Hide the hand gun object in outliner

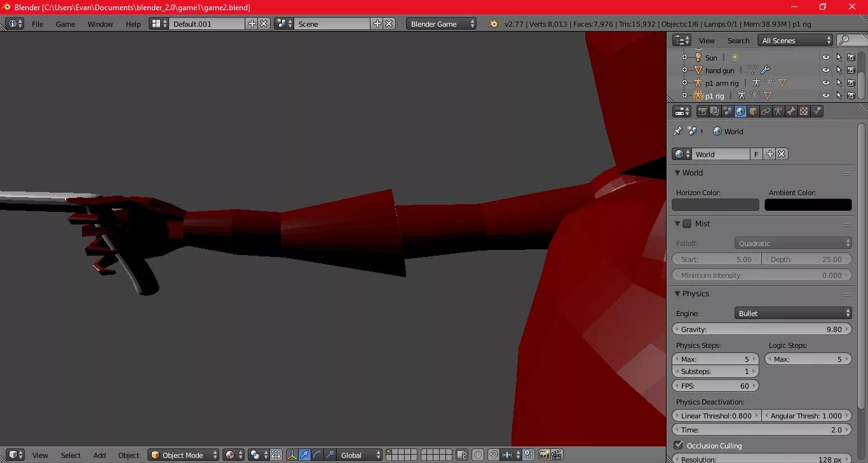point(825,70)
